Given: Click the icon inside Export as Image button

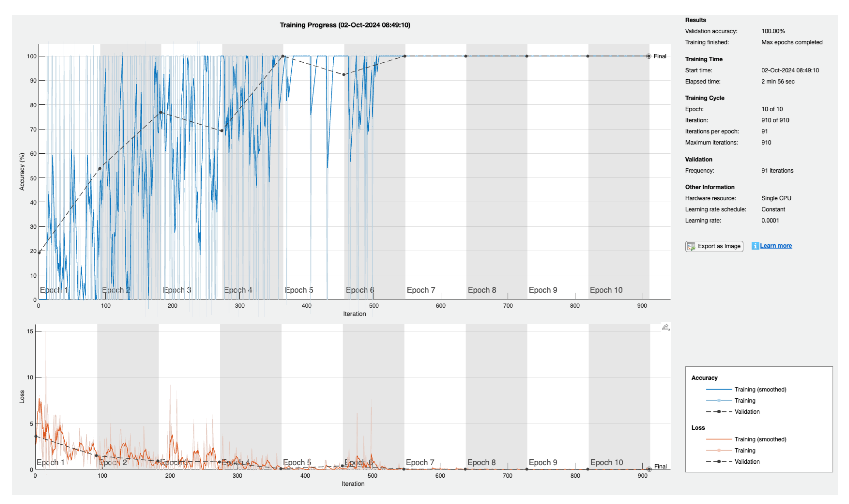Looking at the screenshot, I should coord(691,246).
